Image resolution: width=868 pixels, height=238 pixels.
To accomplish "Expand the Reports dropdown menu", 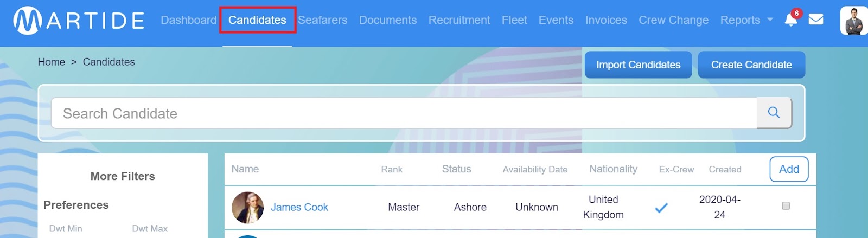I will tap(746, 20).
